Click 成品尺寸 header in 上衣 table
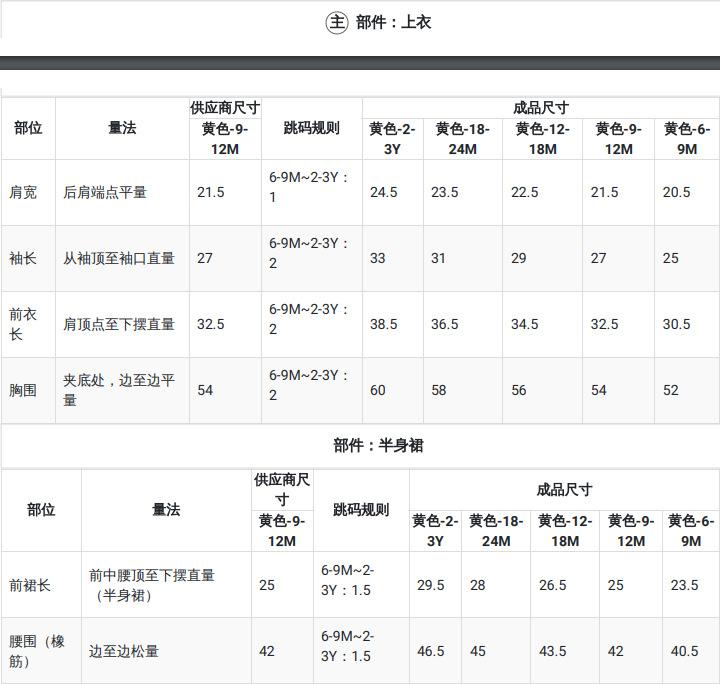Screen dimensions: 720x684 (x=541, y=108)
